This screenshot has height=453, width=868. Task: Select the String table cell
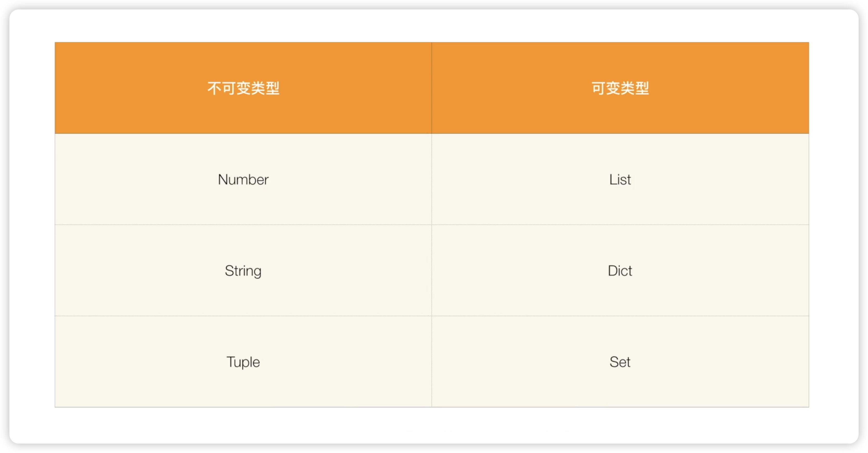[x=243, y=271]
